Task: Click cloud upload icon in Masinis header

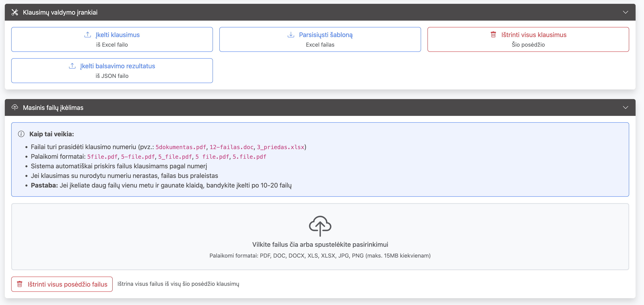Action: [x=15, y=107]
